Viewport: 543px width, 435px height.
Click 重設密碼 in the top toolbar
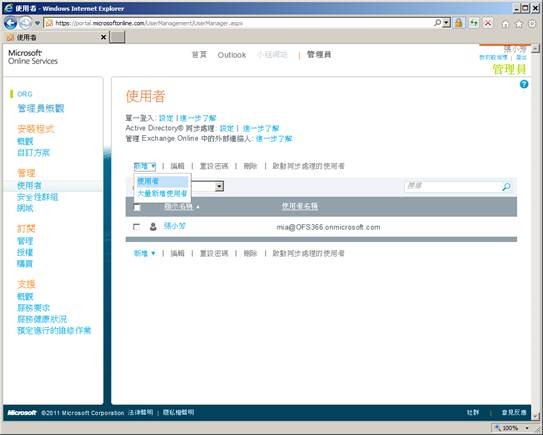(214, 166)
